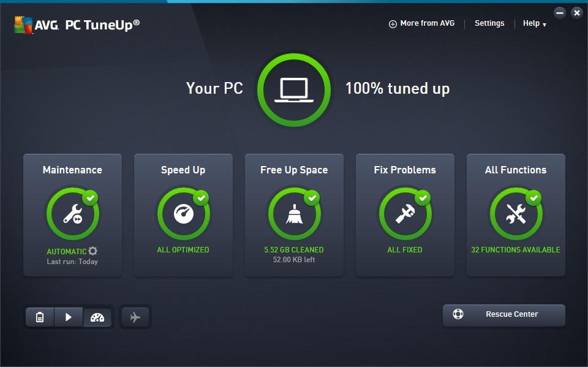588x367 pixels.
Task: Click the ALL FIXED status text
Action: pos(405,250)
